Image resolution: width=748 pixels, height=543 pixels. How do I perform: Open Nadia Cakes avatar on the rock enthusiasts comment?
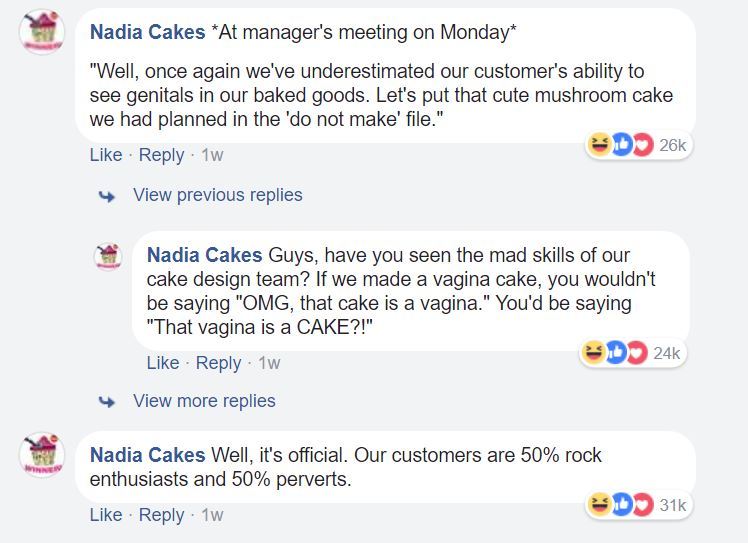[x=42, y=455]
